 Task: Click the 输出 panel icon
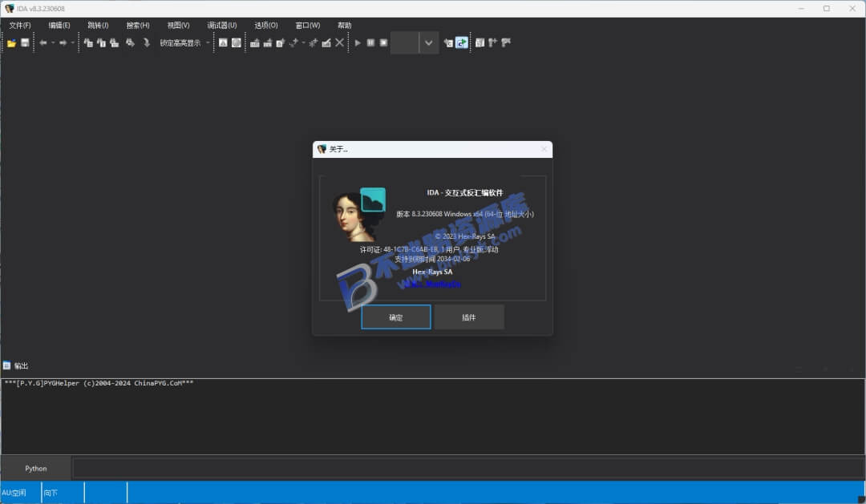click(6, 365)
